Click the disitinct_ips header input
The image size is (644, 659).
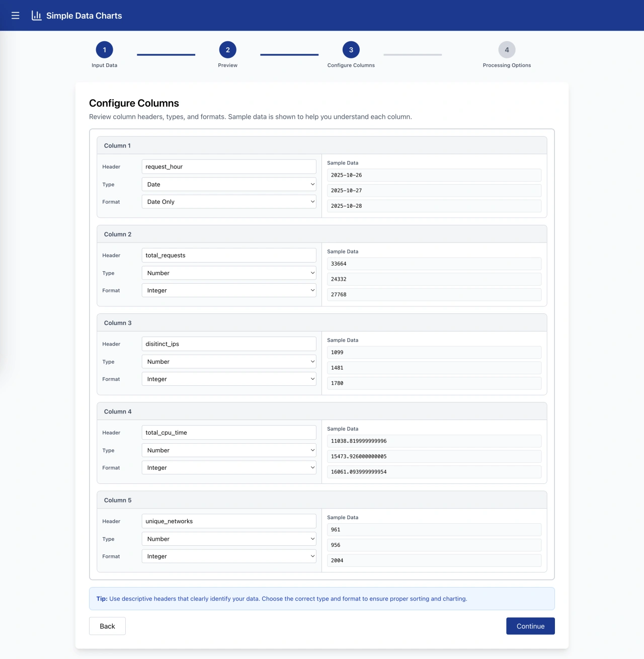pos(228,344)
